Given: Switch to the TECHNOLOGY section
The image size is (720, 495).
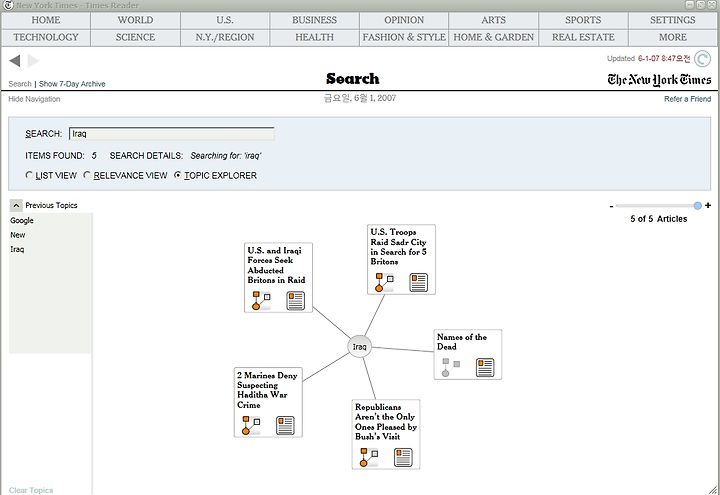Looking at the screenshot, I should 46,37.
